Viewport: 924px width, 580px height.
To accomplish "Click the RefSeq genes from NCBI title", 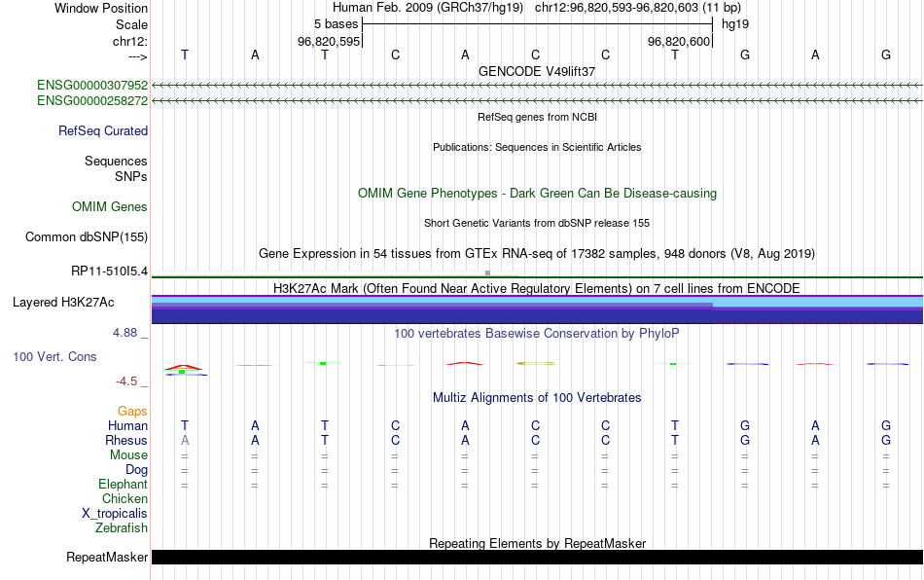I will pos(538,117).
